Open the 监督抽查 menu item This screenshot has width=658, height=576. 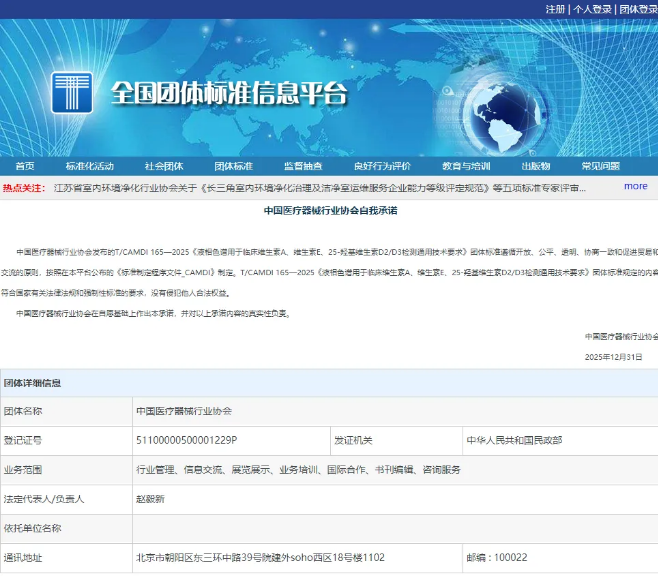[303, 166]
